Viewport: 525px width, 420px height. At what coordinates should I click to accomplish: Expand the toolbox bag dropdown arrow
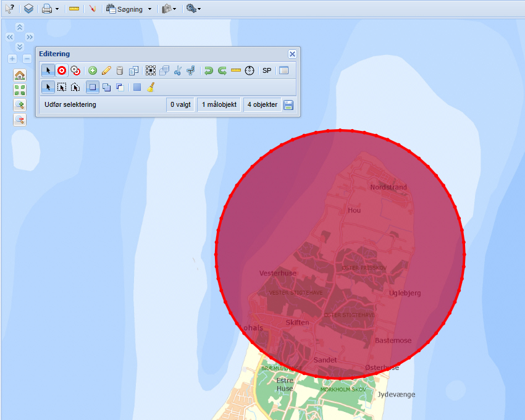(174, 9)
